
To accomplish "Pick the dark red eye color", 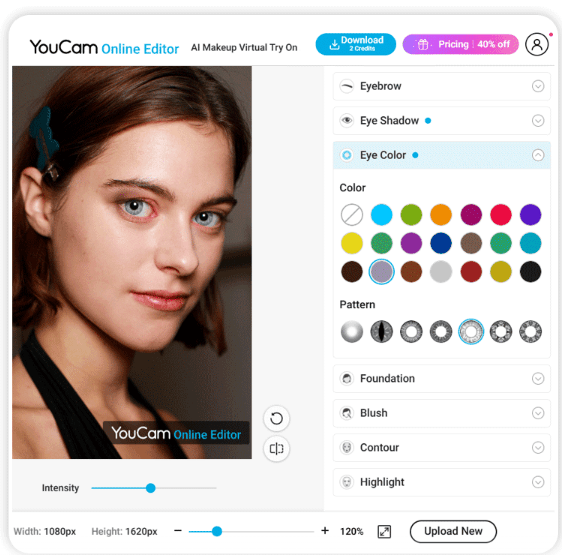I will [471, 271].
